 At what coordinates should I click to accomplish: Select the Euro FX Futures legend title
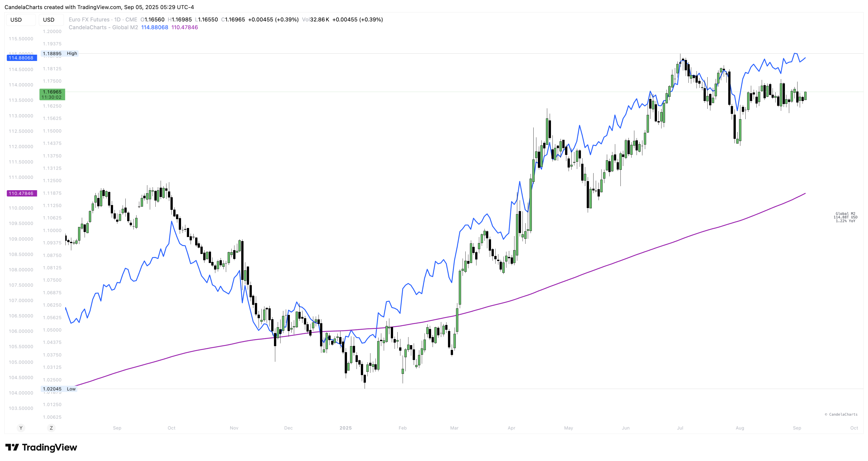(x=89, y=20)
